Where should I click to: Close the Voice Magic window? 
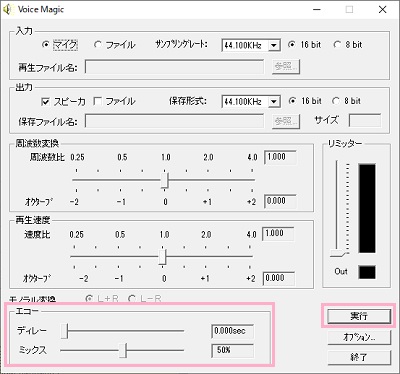383,10
